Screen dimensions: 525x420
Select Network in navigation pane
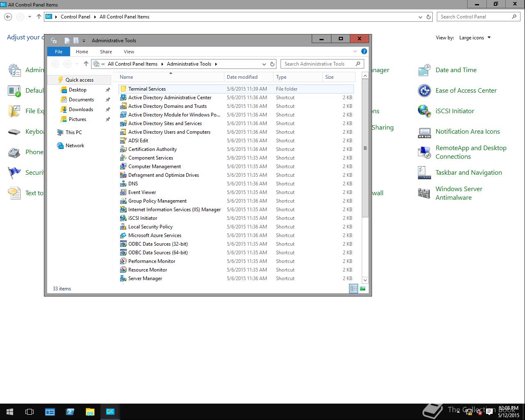tap(75, 146)
